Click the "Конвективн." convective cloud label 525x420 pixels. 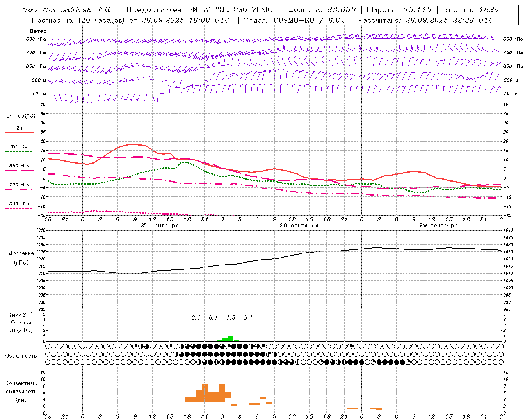click(21, 383)
